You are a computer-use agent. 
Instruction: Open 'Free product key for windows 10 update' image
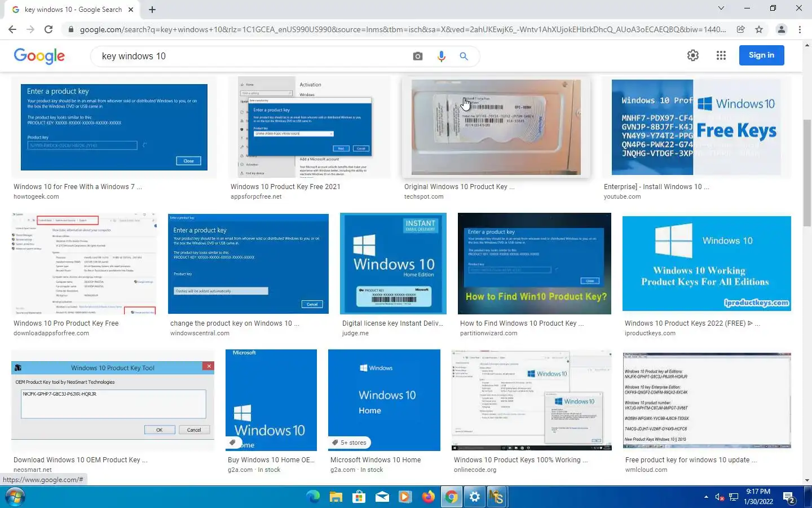(707, 400)
